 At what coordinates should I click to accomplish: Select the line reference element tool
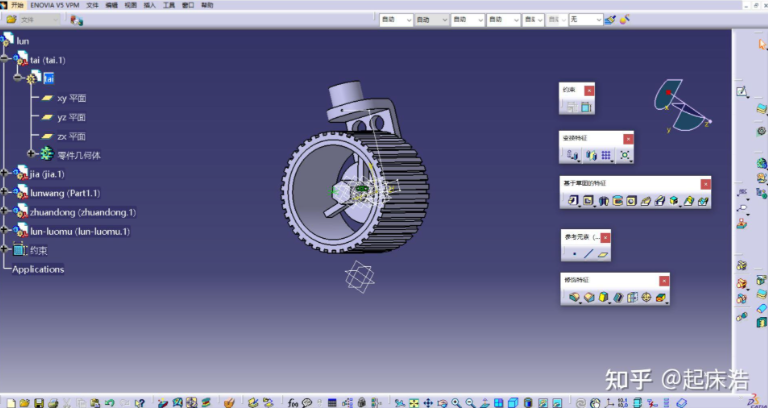(589, 254)
